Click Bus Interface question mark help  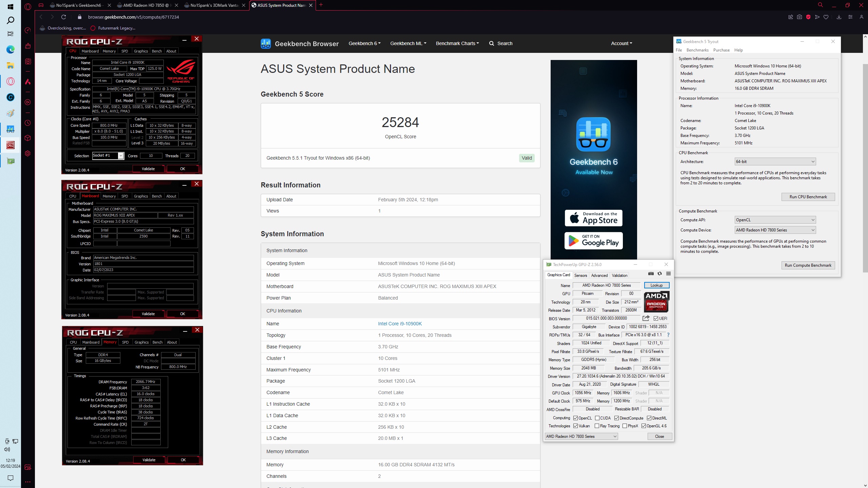click(668, 335)
